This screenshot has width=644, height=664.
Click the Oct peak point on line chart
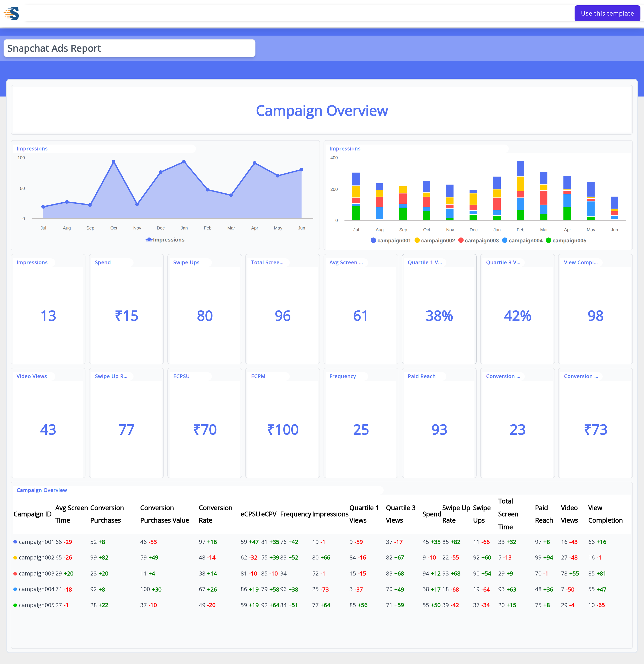coord(113,162)
